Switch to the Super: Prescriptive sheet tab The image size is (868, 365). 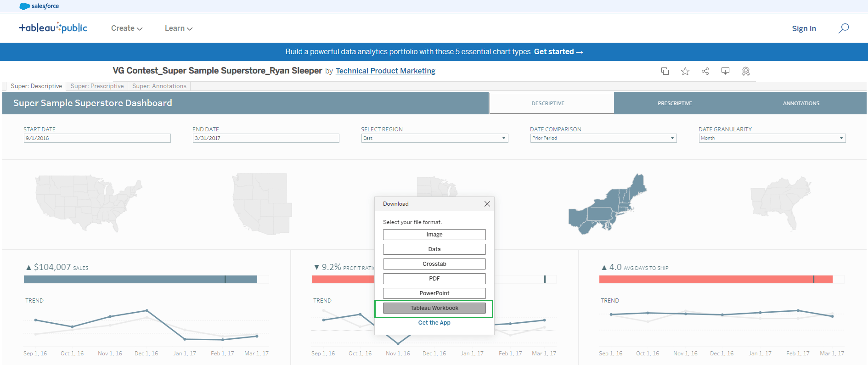click(x=97, y=86)
